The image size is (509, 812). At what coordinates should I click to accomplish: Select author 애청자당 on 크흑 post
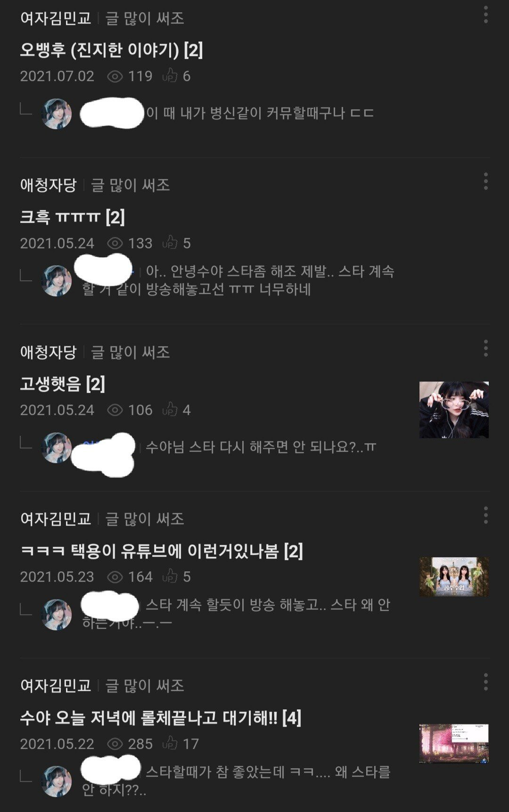tap(48, 185)
